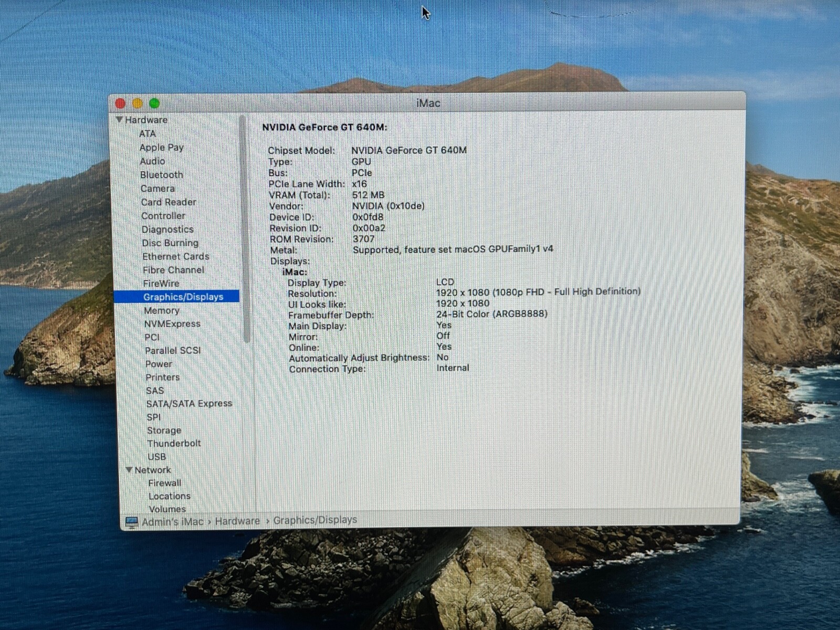Click the Hardware category label
Image resolution: width=840 pixels, height=630 pixels.
coord(146,120)
